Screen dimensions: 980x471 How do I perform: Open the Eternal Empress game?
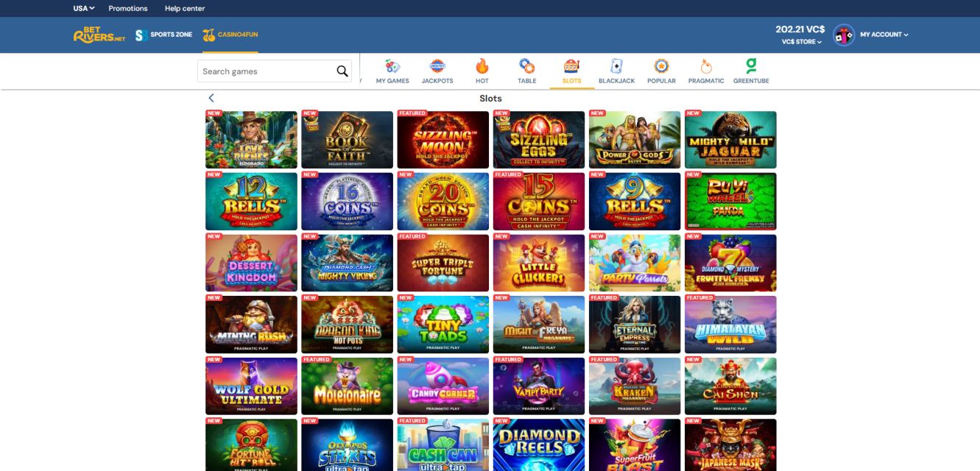pyautogui.click(x=635, y=325)
